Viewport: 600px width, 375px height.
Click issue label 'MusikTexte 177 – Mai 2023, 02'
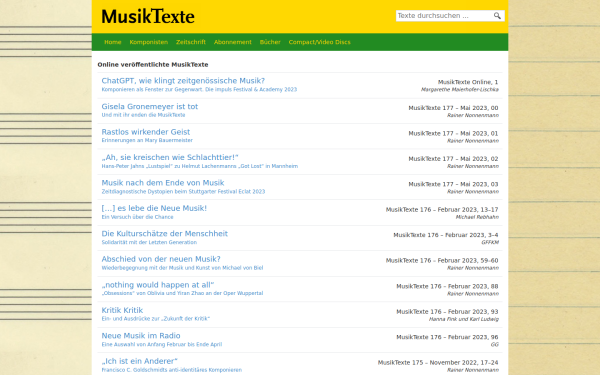[x=453, y=159]
